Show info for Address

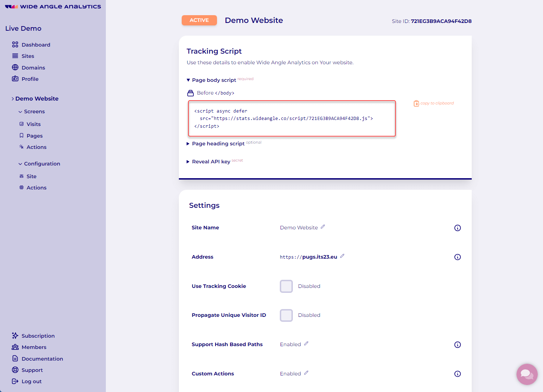458,257
